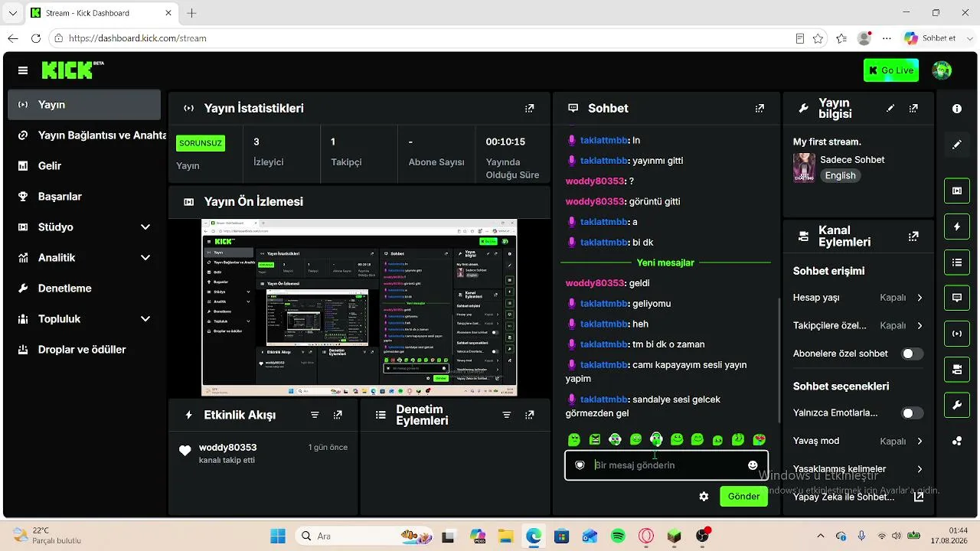Pop out the Yayın bilgisi panel
Image resolution: width=980 pixels, height=551 pixels.
[x=913, y=109]
